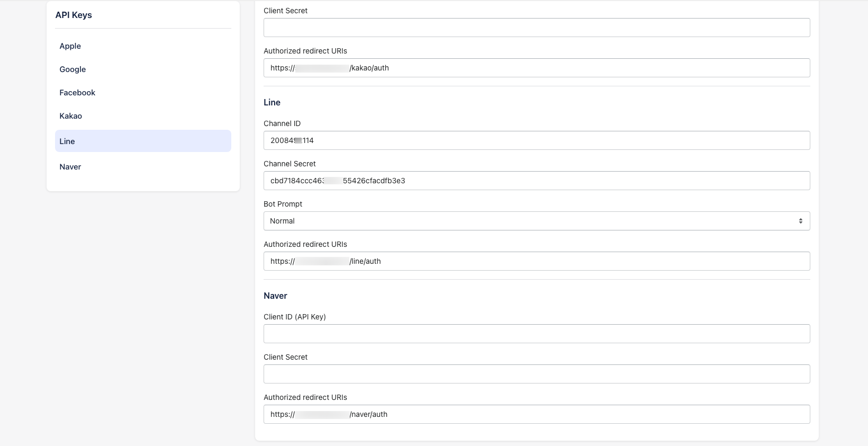
Task: Click the Naver Authorized redirect URIs field
Action: pyautogui.click(x=537, y=414)
